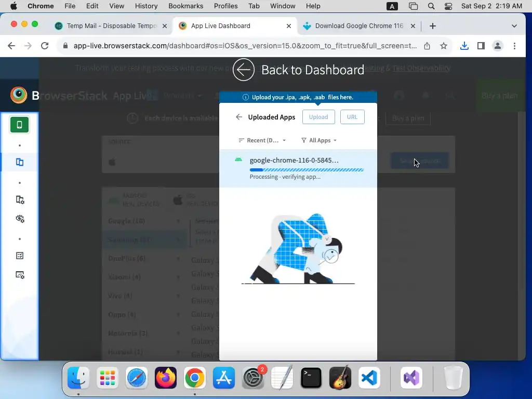
Task: Select the google-chrome-116 app row
Action: (298, 168)
